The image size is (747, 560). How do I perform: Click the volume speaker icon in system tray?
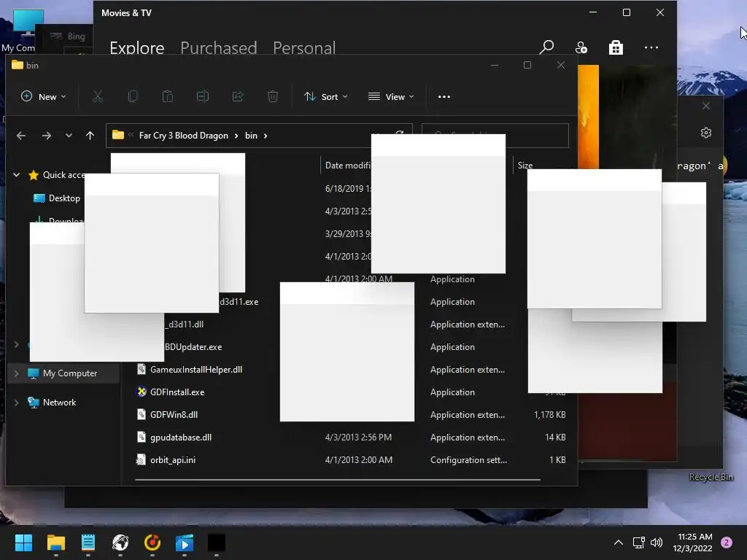[x=657, y=542]
